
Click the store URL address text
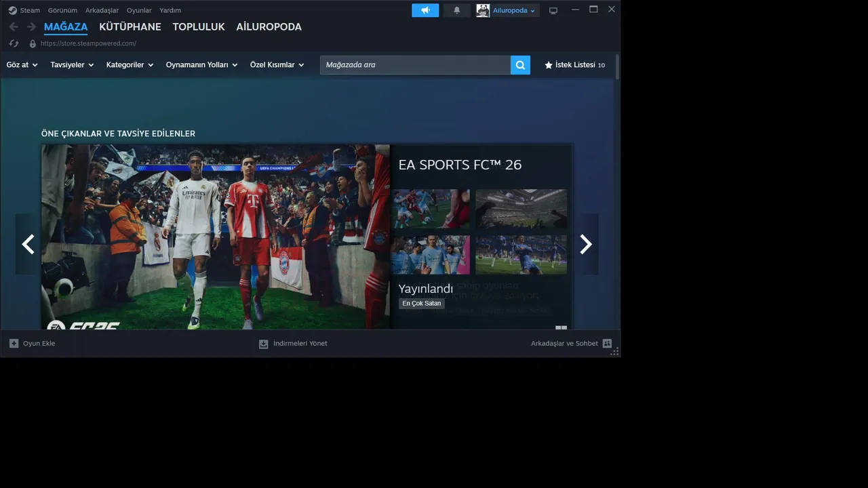88,43
